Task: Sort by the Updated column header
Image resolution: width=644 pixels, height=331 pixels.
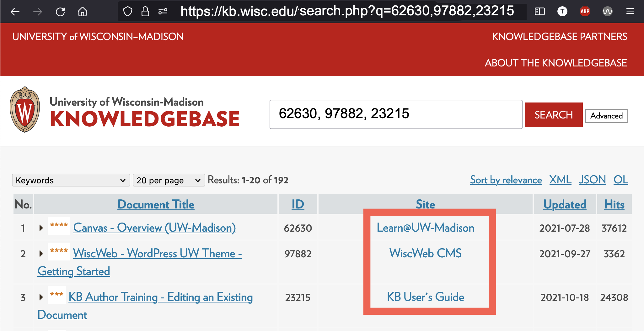Action: point(565,204)
